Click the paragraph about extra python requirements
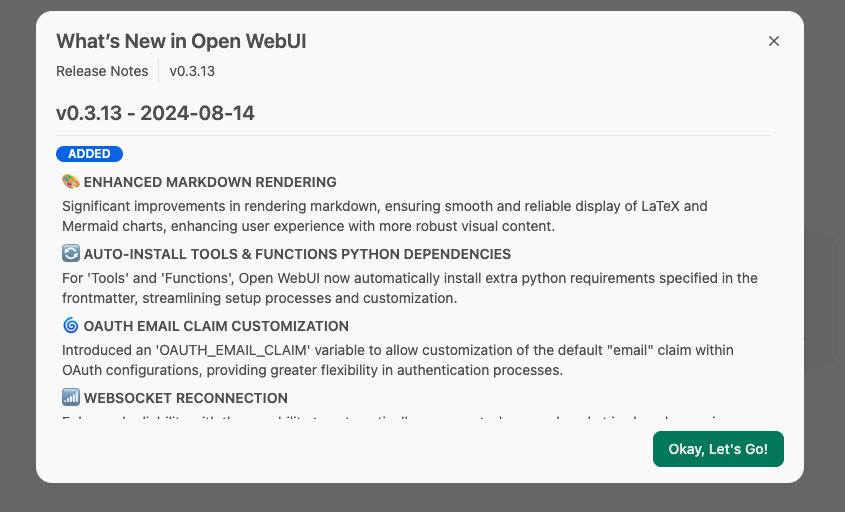The image size is (845, 512). (409, 288)
